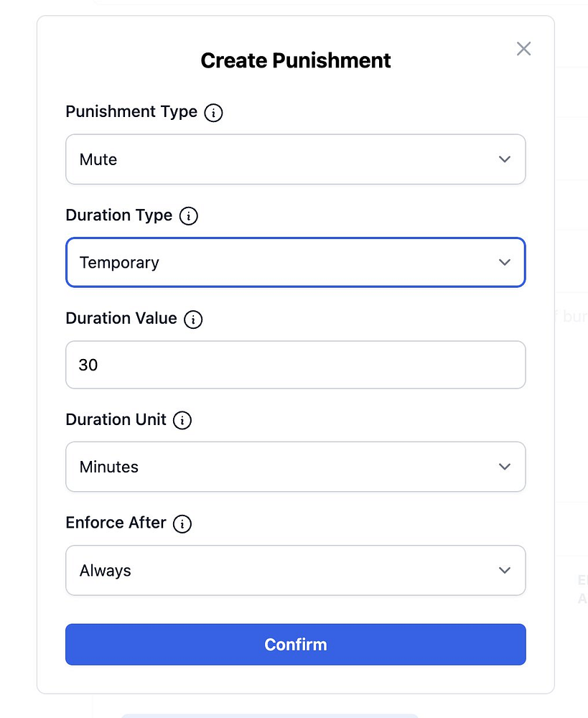Click the chevron arrow beside Always

505,571
